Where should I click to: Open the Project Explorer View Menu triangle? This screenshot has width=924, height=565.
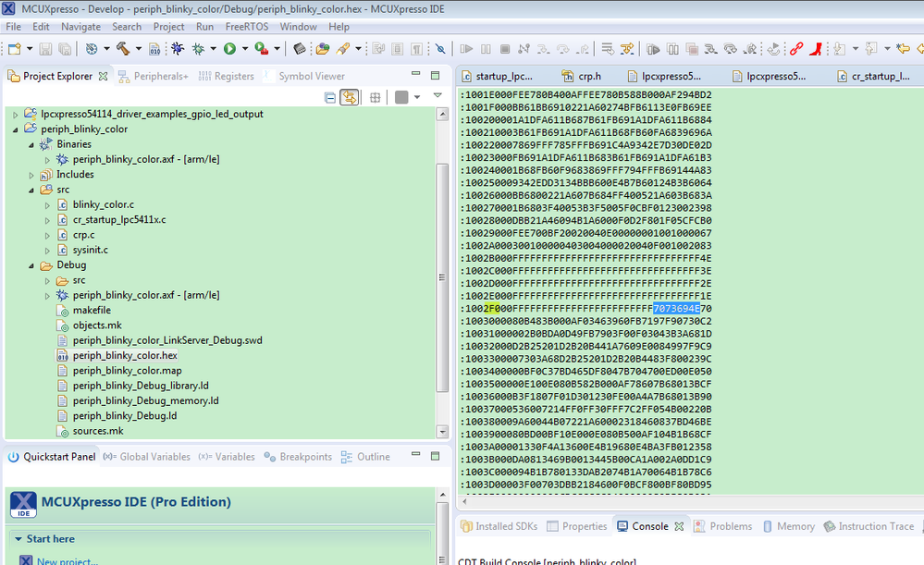pyautogui.click(x=437, y=95)
